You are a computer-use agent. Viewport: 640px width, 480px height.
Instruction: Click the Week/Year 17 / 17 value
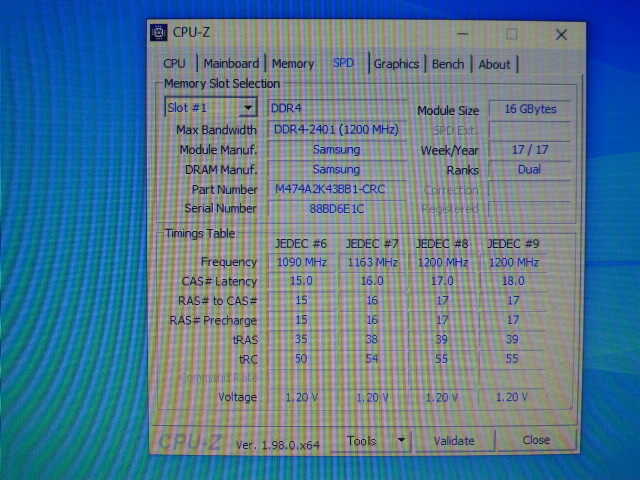point(530,150)
